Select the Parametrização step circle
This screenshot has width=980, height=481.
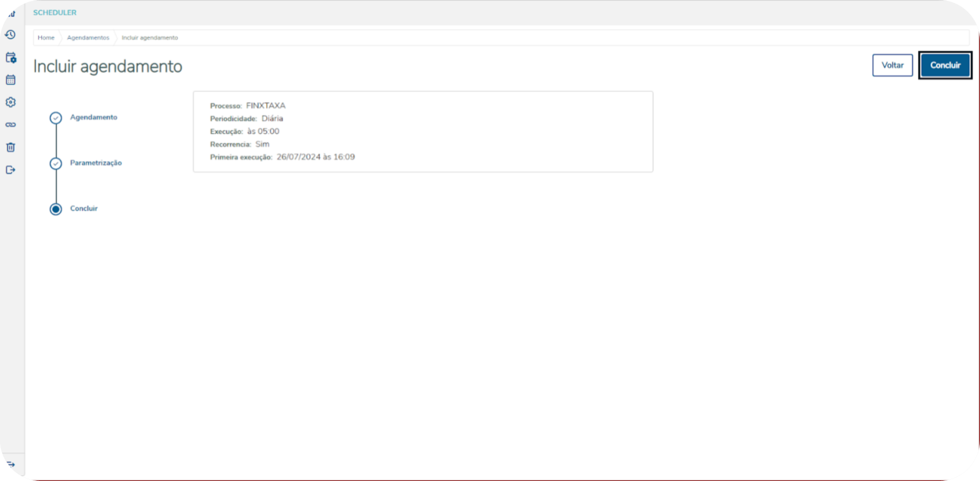(x=56, y=163)
